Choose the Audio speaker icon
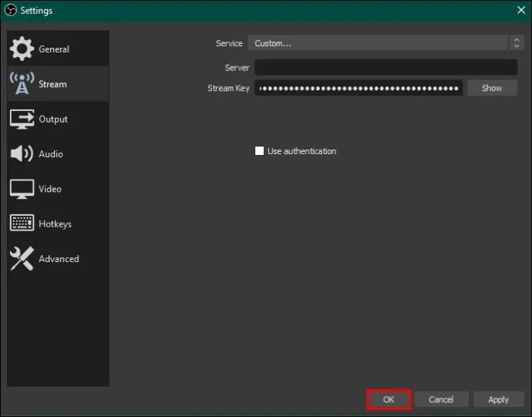Screen dimensions: 532x417 (x=22, y=153)
